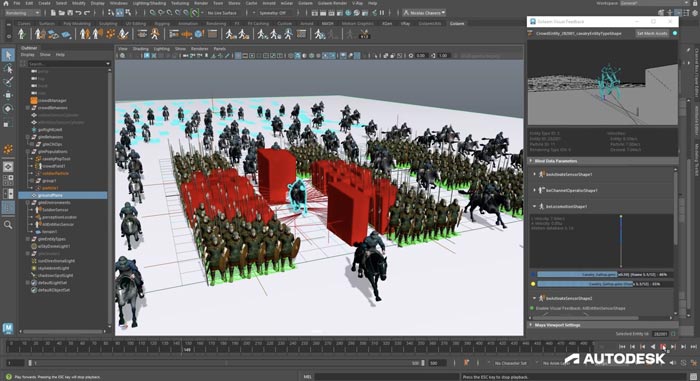700x381 pixels.
Task: Collapse the beLocomotionShape1 row
Action: click(x=535, y=206)
